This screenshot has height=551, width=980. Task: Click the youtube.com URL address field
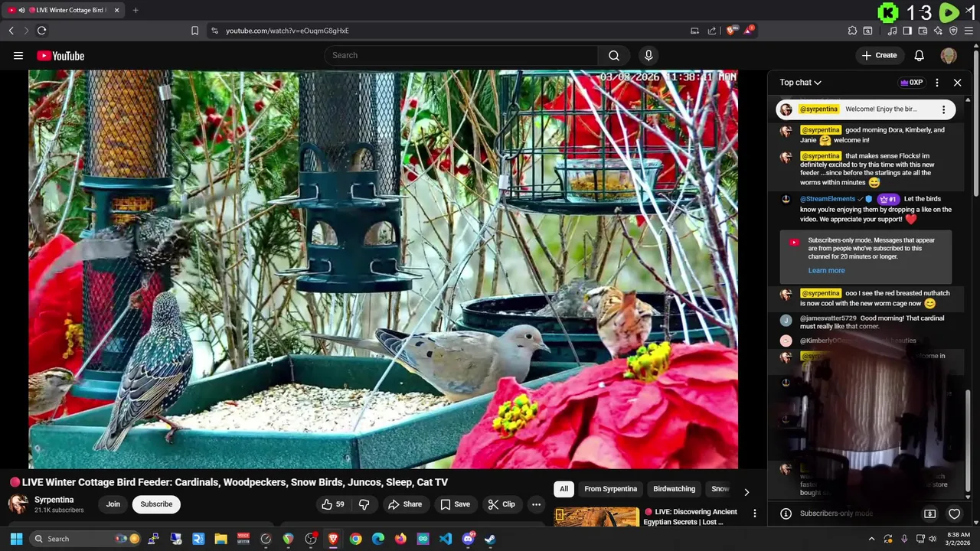click(287, 31)
